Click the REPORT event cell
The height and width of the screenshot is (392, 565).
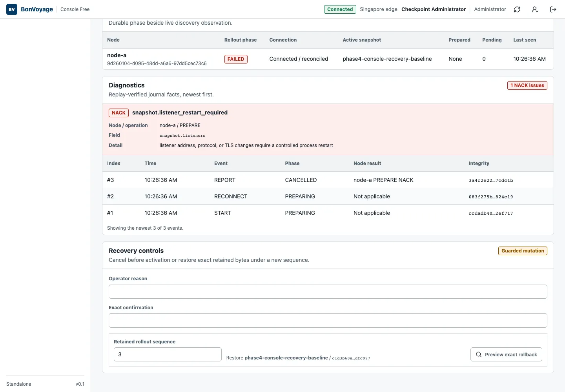click(x=225, y=180)
